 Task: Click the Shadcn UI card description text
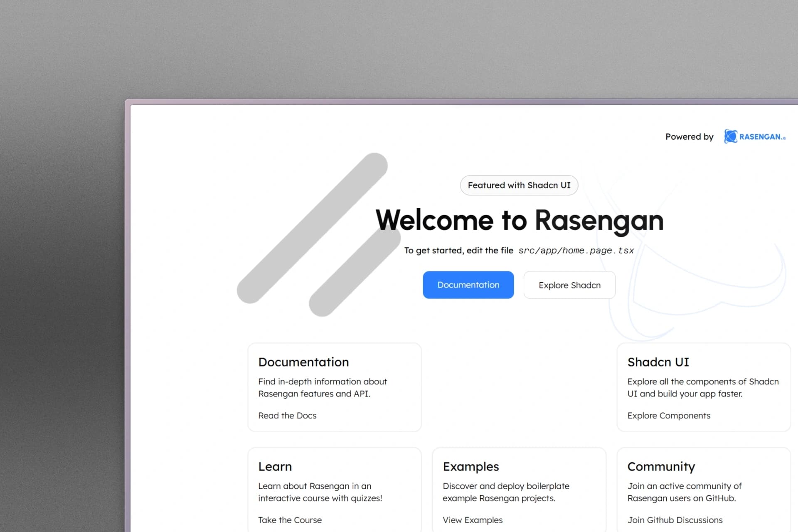coord(702,387)
